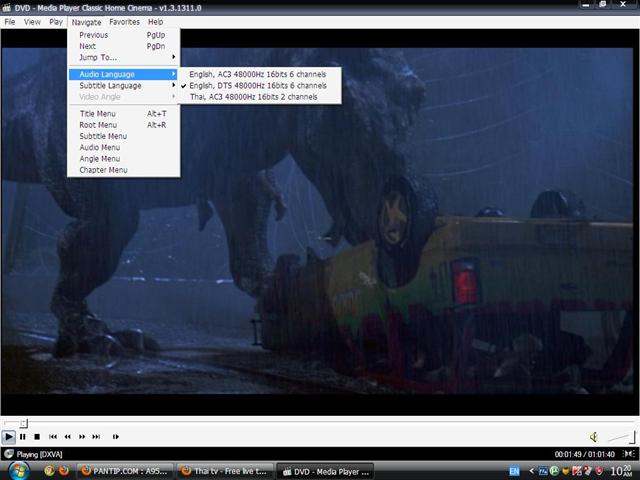Expand the Subtitle Language submenu

pyautogui.click(x=124, y=86)
